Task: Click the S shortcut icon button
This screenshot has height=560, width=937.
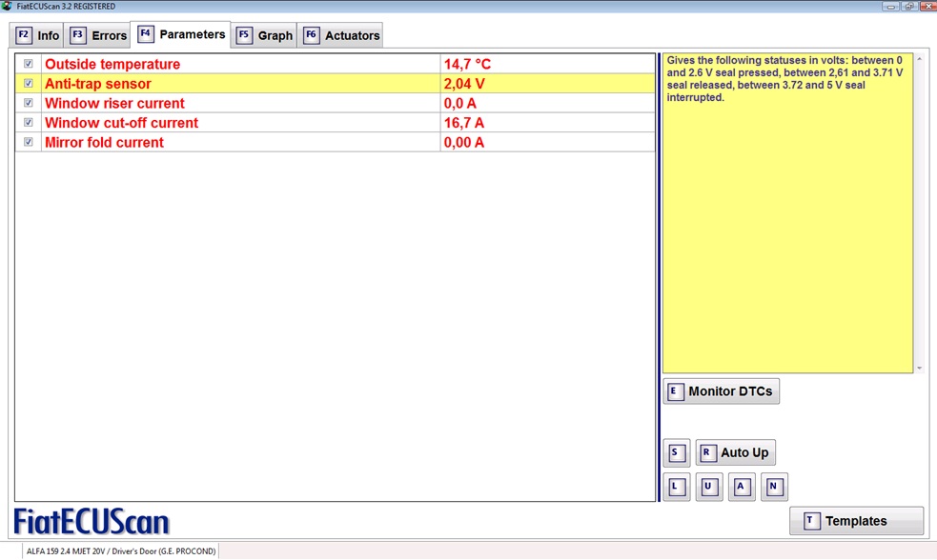Action: click(x=676, y=452)
